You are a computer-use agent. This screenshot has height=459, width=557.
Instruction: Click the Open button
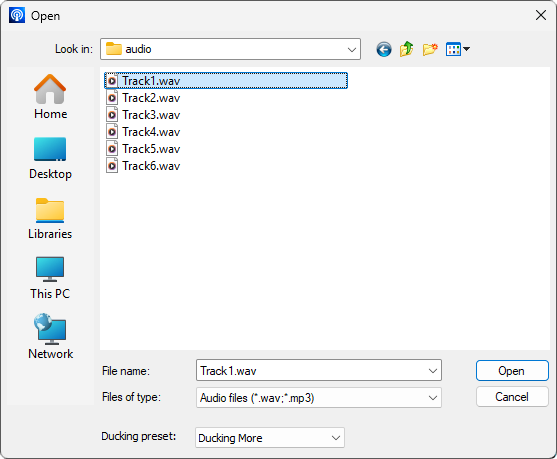coord(512,371)
